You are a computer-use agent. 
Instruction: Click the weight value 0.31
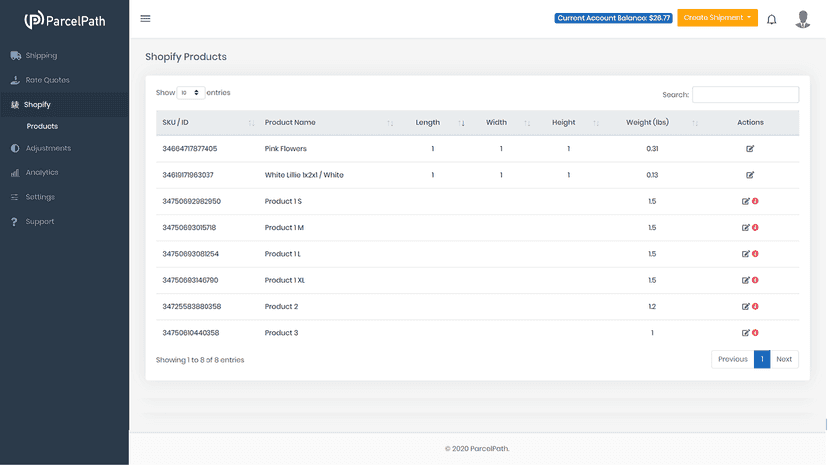tap(652, 149)
